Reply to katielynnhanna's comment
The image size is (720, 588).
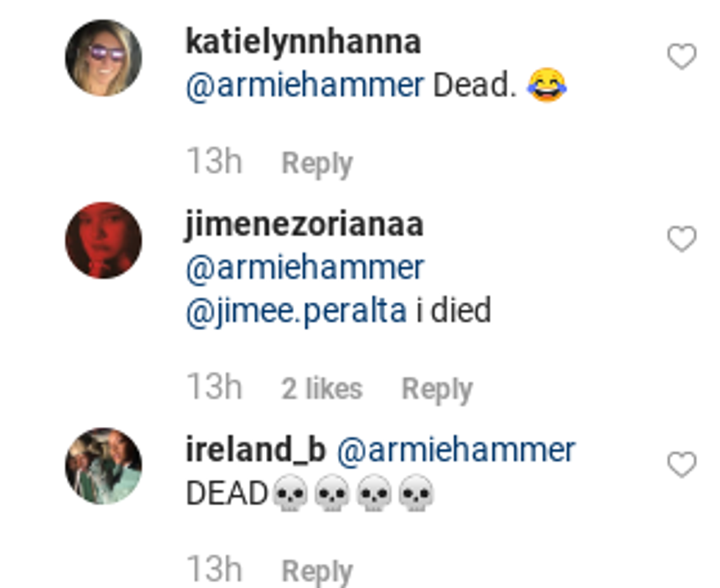point(317,163)
